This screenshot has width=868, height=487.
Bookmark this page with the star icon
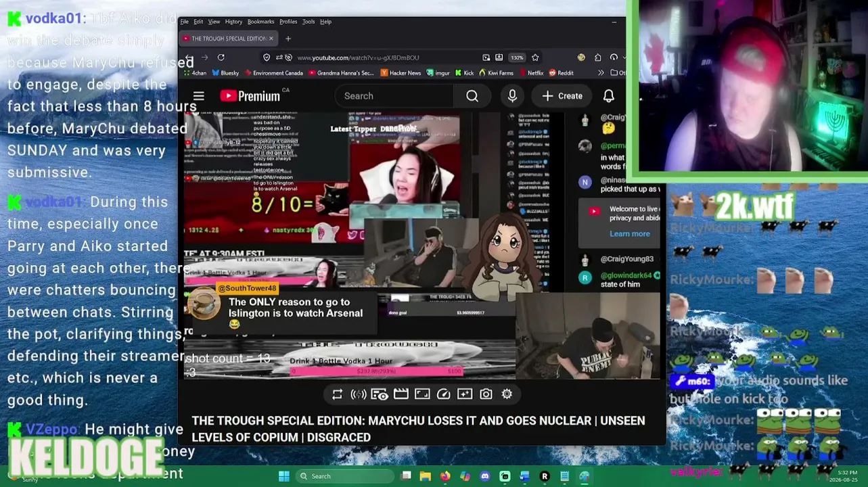[x=535, y=57]
